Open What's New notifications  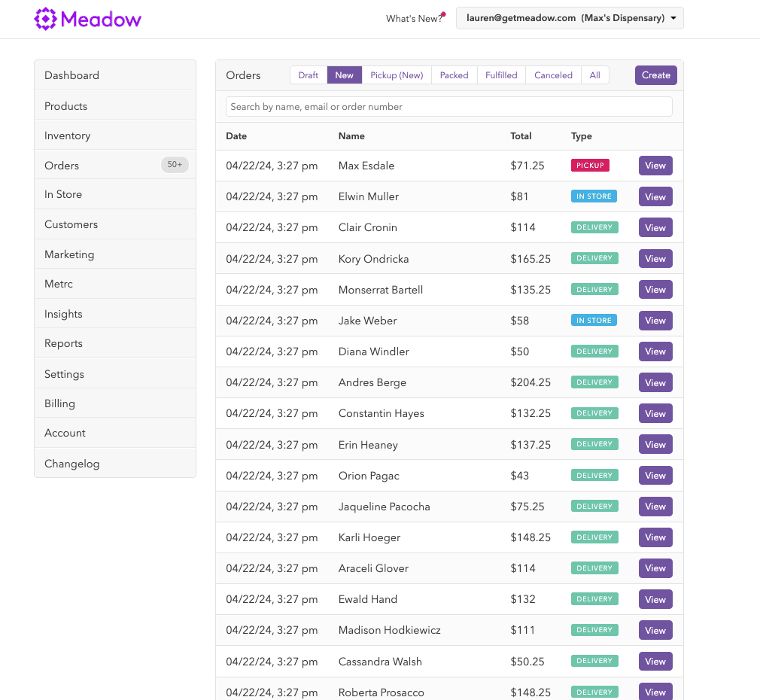point(411,19)
